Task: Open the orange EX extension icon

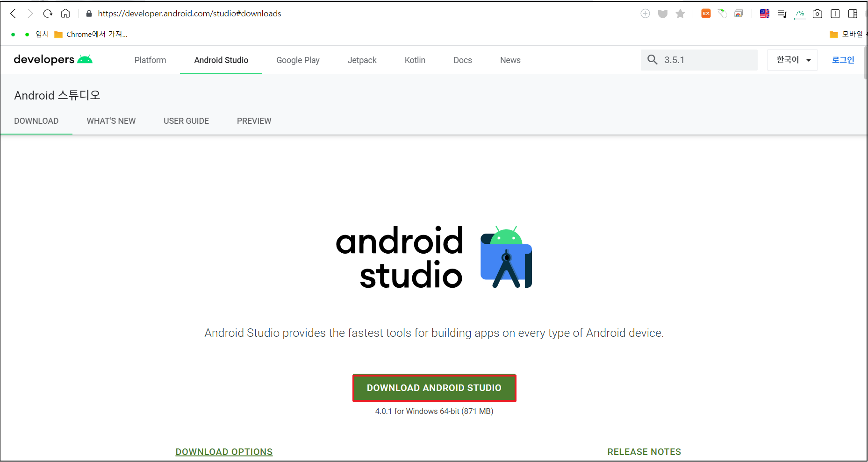Action: [706, 14]
